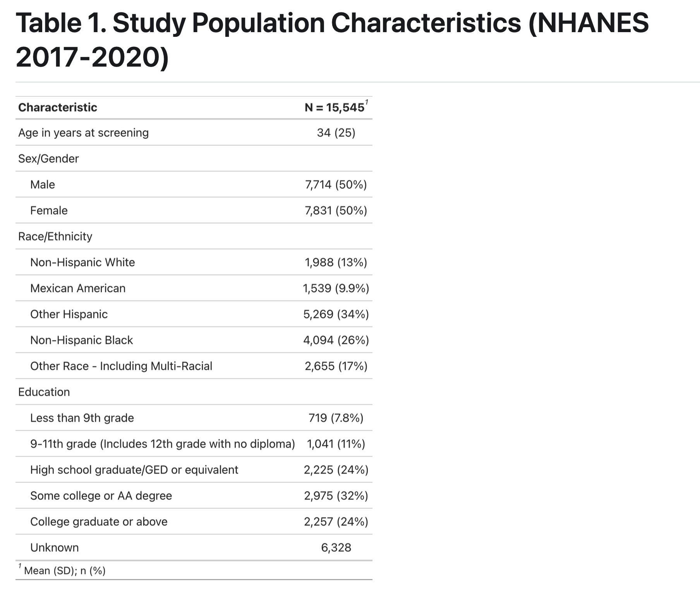Select High school graduate/GED or equivalent label
This screenshot has width=700, height=594.
(x=134, y=470)
